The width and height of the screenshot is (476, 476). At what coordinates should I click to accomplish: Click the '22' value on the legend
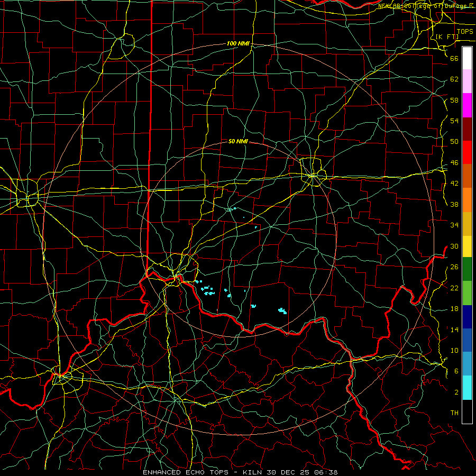454,288
